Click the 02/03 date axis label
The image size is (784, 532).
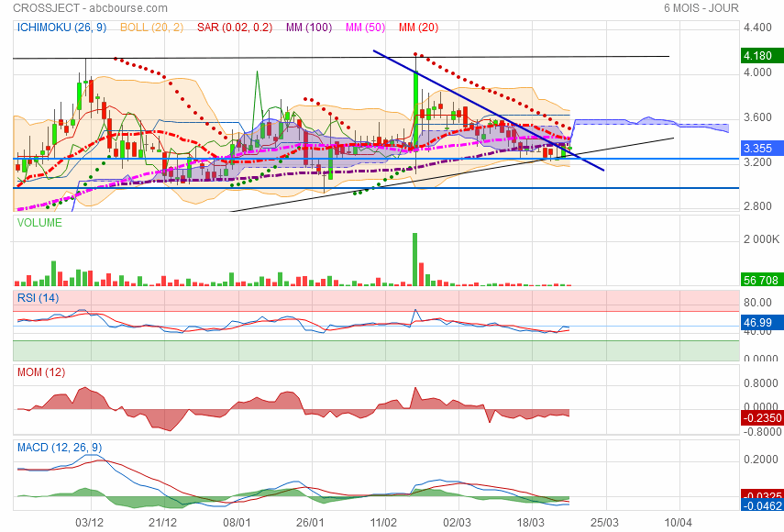click(457, 523)
